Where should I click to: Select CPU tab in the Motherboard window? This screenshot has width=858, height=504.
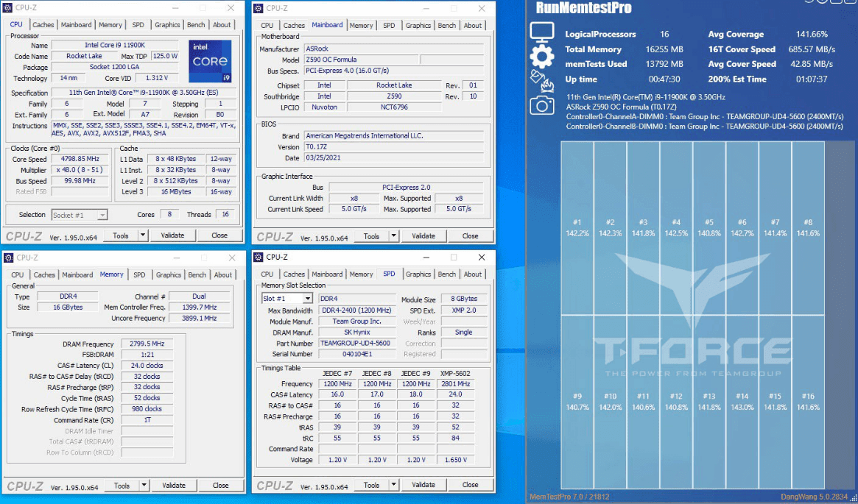click(267, 25)
